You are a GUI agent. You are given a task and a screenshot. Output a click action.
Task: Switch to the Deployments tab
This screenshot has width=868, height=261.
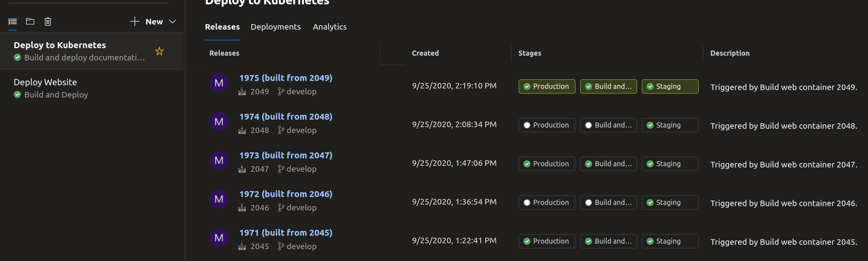(276, 27)
